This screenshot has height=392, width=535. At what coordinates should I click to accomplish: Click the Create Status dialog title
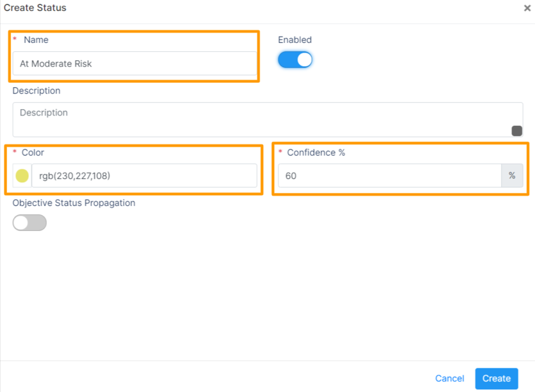pos(35,8)
